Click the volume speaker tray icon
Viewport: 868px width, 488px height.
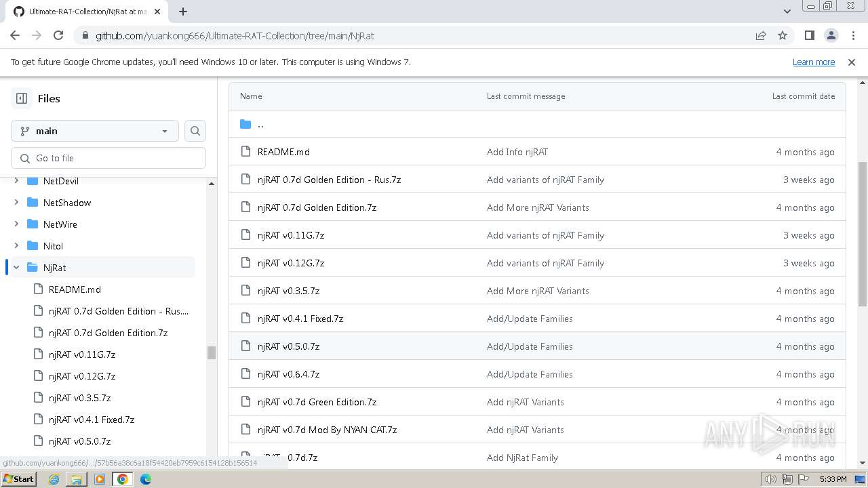coord(771,479)
